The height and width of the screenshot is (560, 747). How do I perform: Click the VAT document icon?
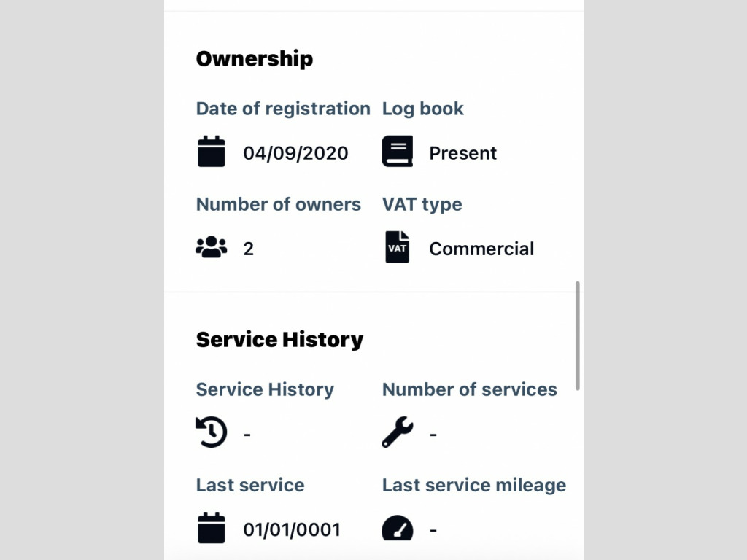pyautogui.click(x=397, y=247)
